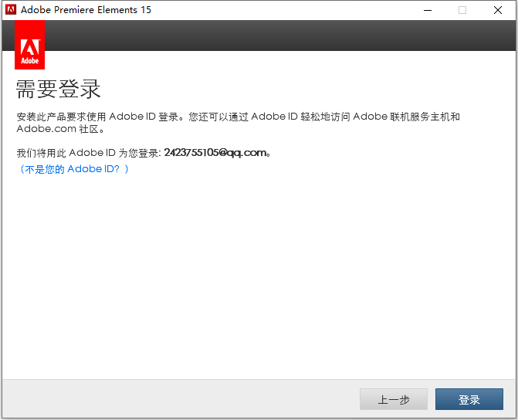This screenshot has height=420, width=518.
Task: Select the email 2423755105@qq.com text
Action: point(215,153)
